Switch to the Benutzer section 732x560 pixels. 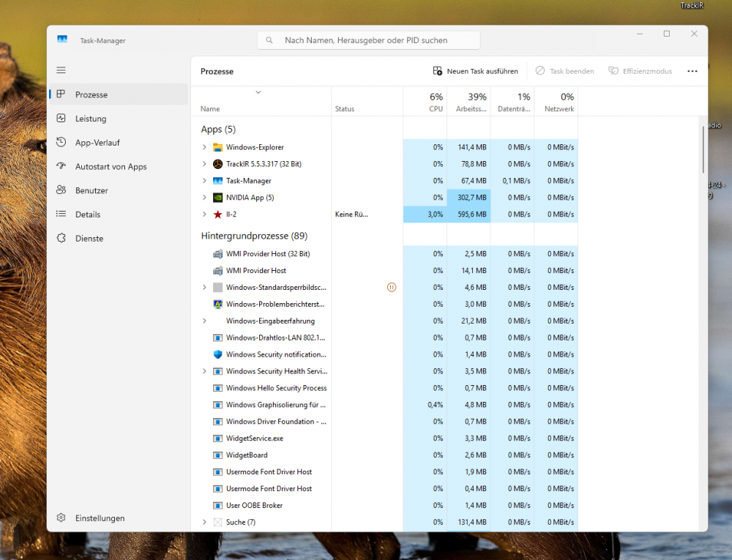61,190
